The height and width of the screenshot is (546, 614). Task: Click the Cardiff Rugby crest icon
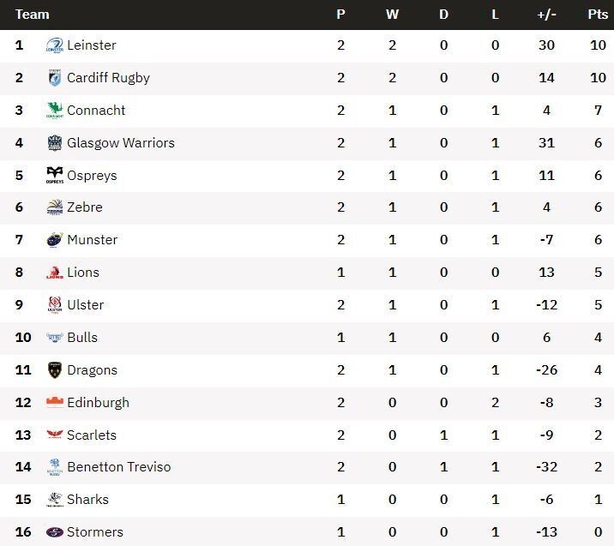point(54,78)
